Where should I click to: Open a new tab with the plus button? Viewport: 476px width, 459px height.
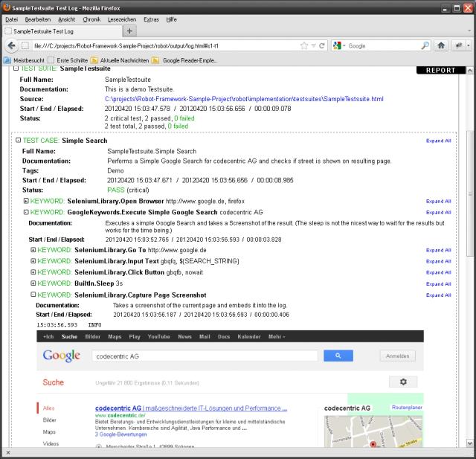pos(130,31)
